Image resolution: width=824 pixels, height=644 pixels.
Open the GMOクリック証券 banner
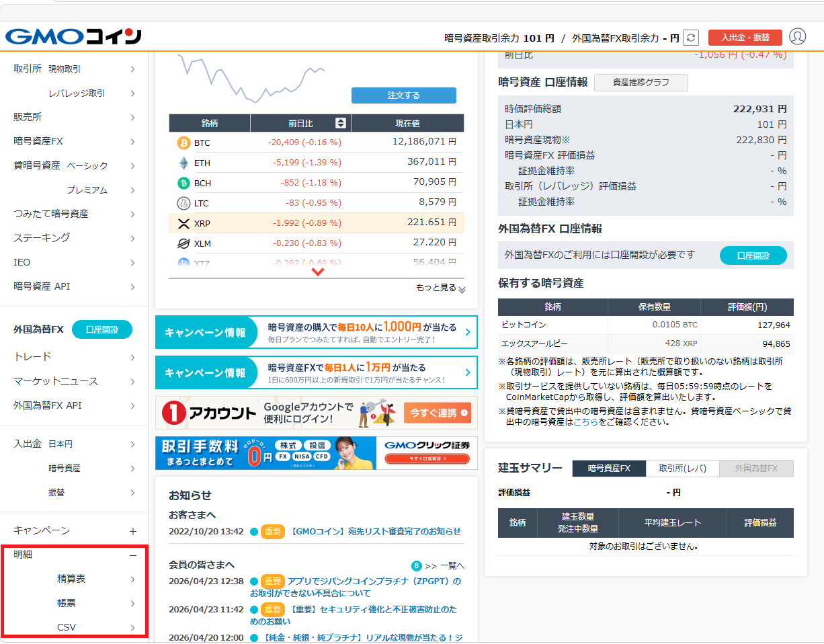(317, 453)
